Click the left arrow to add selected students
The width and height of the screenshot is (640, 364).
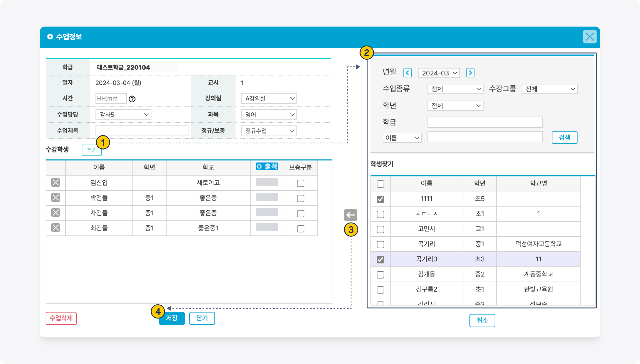[350, 215]
